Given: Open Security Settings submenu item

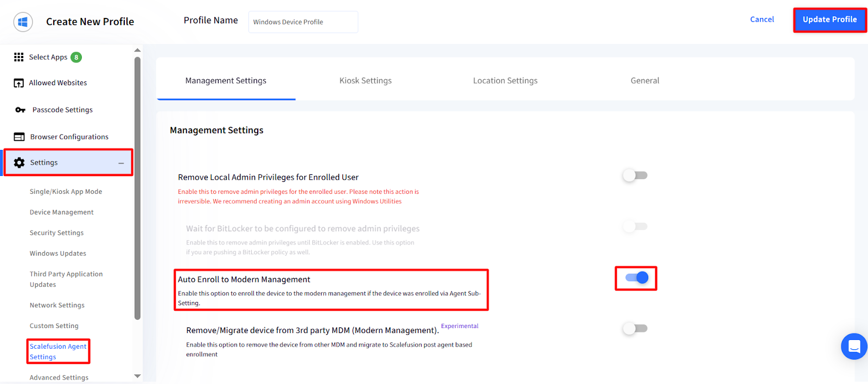Looking at the screenshot, I should click(x=56, y=233).
